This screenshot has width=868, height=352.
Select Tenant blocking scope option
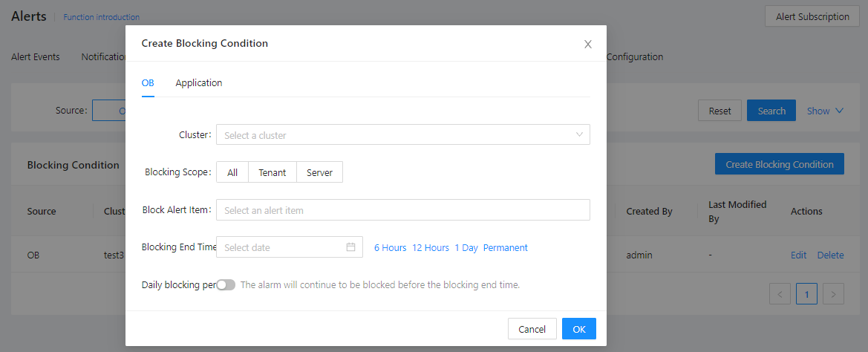[272, 172]
